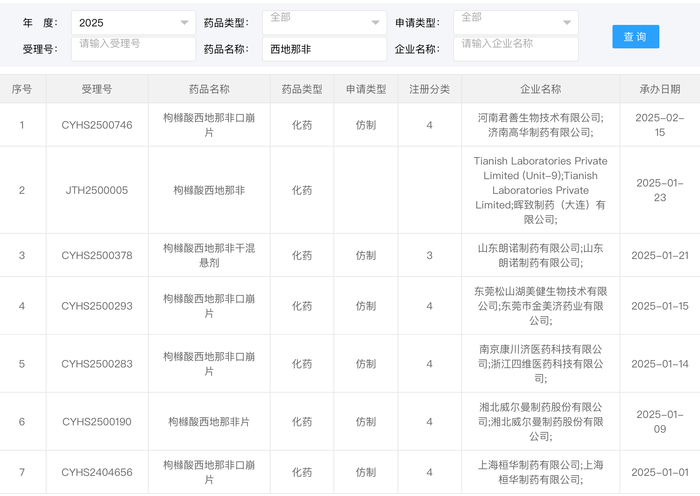Click the 注册分类 column header
Screen dimensions: 700x496
point(429,89)
